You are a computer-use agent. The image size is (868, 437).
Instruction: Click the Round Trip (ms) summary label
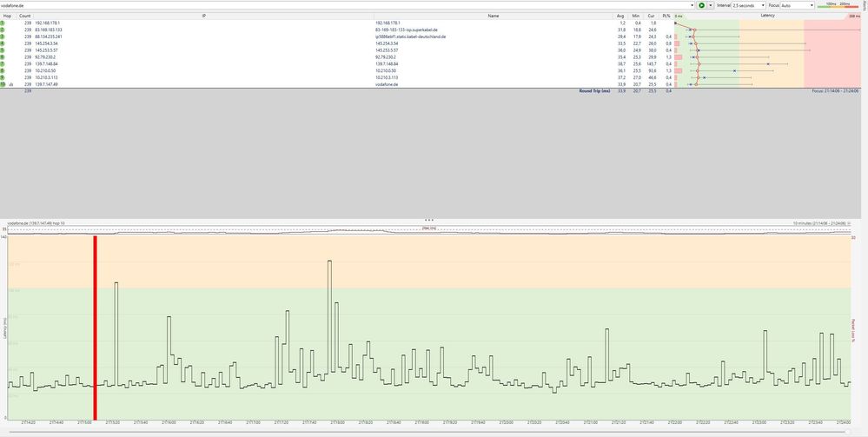[594, 90]
